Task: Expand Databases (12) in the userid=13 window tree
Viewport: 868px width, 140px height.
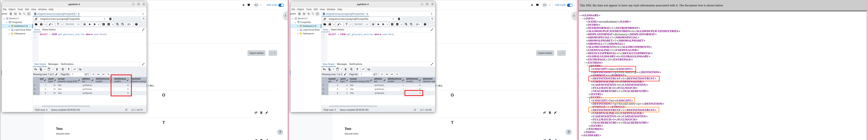Action: pyautogui.click(x=9, y=26)
